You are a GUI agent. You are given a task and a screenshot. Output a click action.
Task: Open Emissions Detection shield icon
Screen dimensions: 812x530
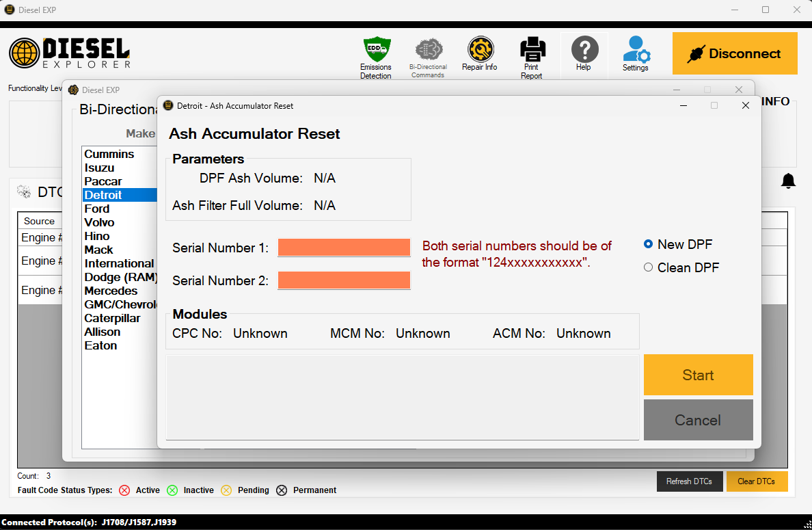pos(377,50)
